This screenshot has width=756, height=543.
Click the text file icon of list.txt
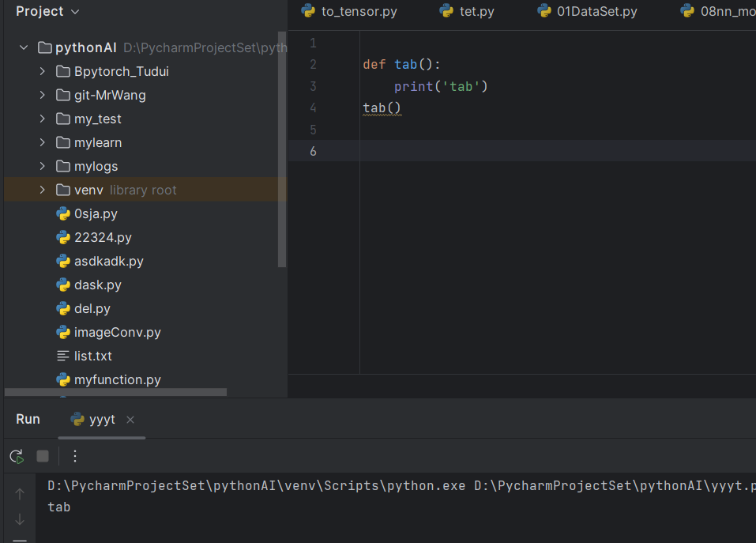[63, 356]
